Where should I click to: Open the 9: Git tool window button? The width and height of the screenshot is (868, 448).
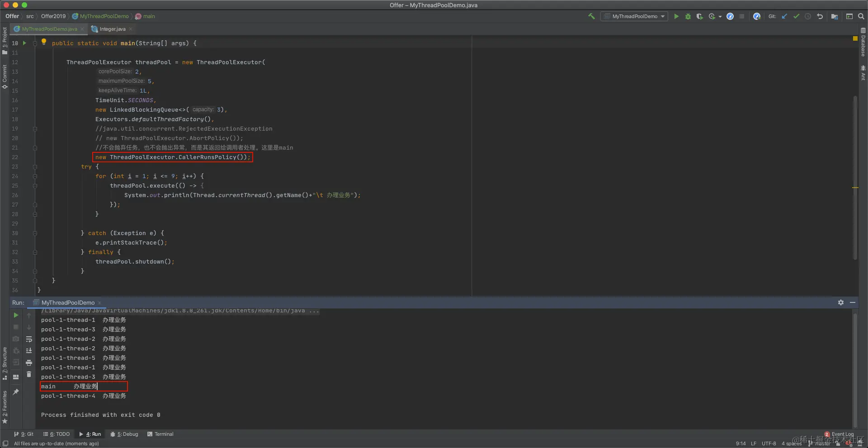(x=24, y=434)
